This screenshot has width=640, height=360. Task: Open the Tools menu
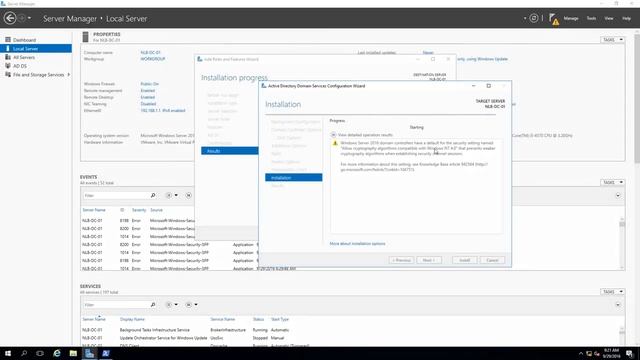click(591, 18)
